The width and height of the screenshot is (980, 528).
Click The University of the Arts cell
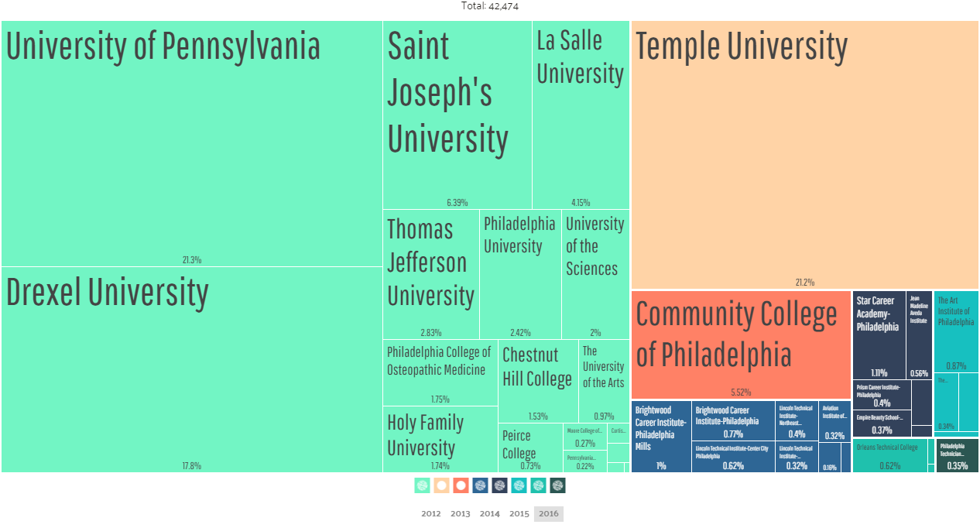pyautogui.click(x=605, y=381)
